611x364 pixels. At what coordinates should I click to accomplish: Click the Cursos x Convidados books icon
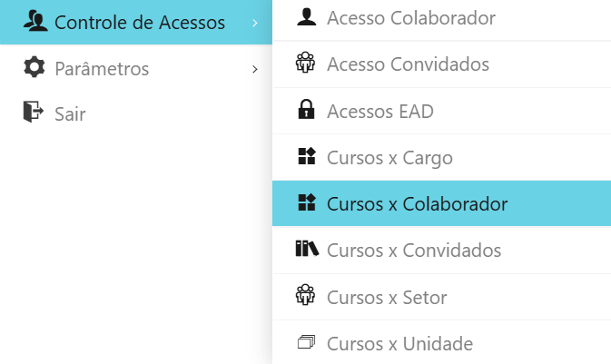click(307, 249)
